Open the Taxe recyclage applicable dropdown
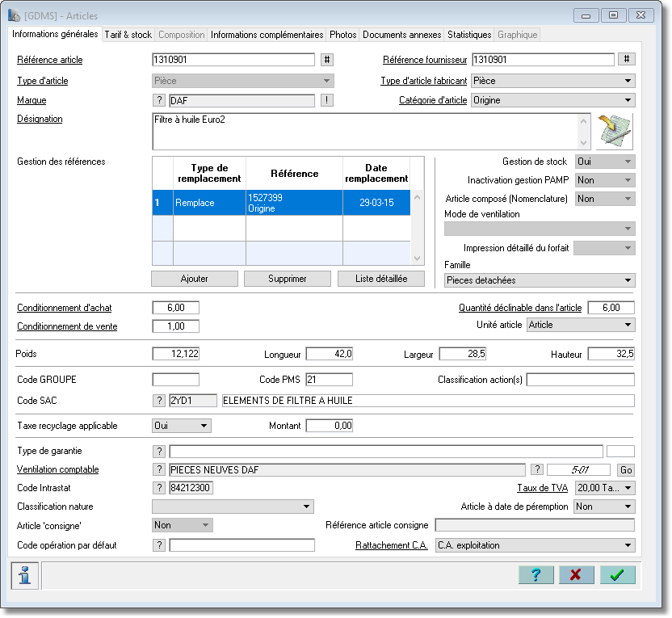 point(181,426)
